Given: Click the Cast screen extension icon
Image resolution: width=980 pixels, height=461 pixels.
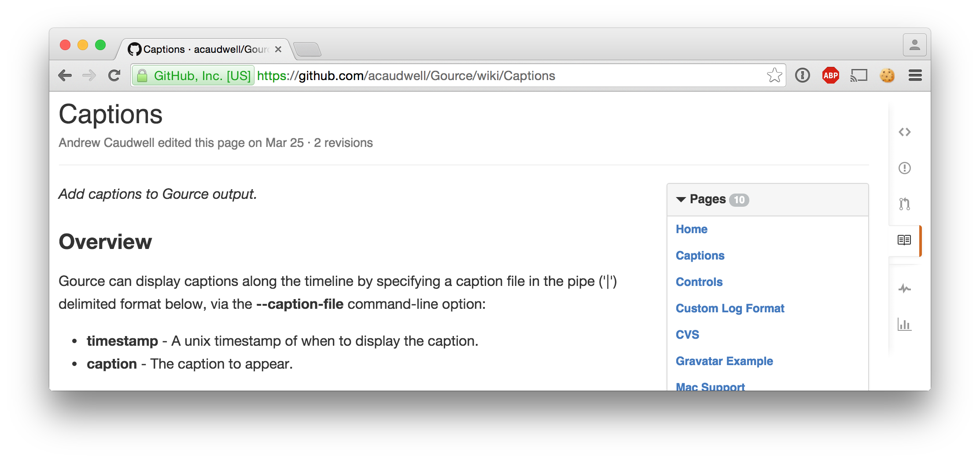Looking at the screenshot, I should click(858, 76).
